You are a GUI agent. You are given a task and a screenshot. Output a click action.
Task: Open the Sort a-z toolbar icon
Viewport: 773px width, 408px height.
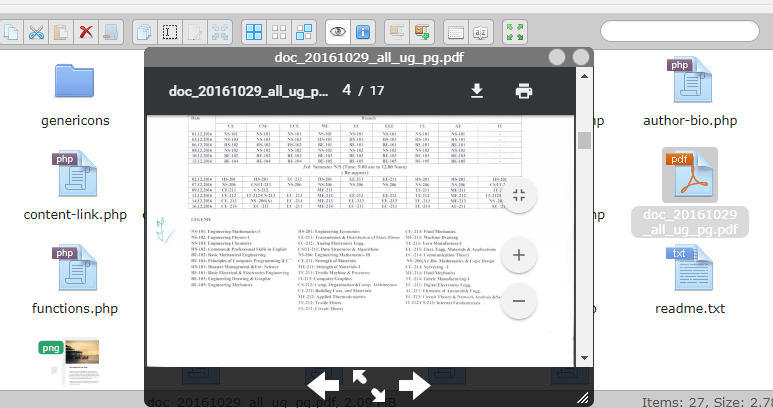pos(481,33)
